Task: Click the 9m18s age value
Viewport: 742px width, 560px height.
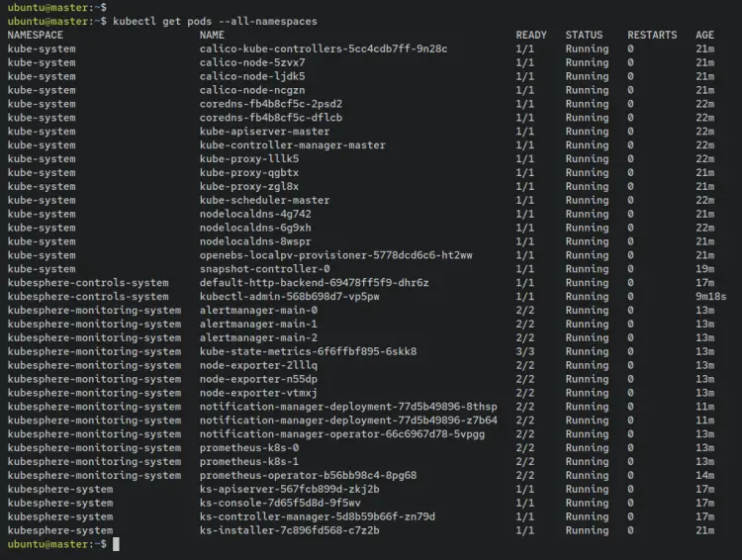Action: (710, 296)
